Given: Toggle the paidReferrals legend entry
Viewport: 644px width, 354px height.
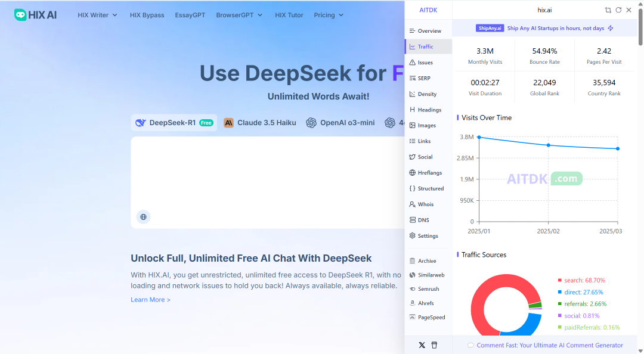Looking at the screenshot, I should (x=589, y=328).
